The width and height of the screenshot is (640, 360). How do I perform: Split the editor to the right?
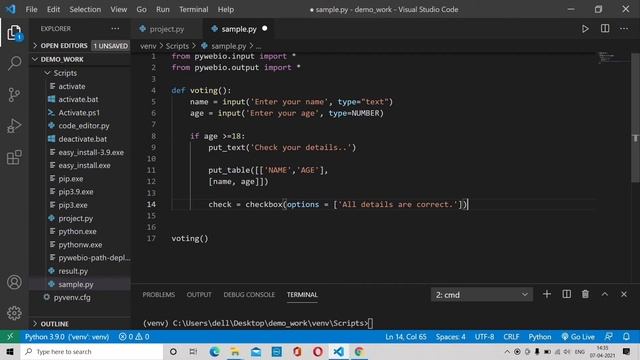click(605, 29)
